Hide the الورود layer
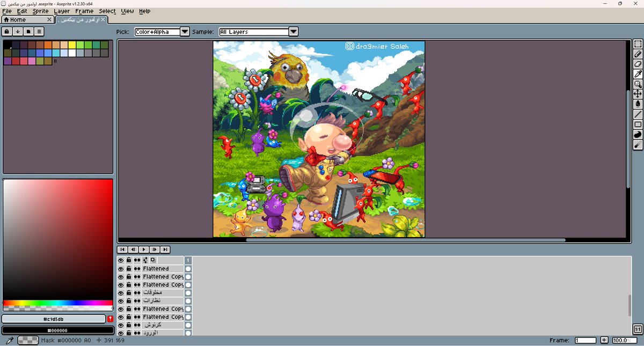Screen dimensions: 644x346 121,333
